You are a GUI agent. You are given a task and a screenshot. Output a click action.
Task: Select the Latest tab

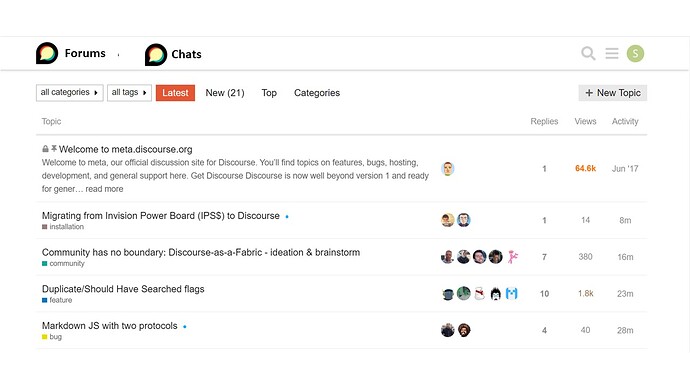point(175,93)
